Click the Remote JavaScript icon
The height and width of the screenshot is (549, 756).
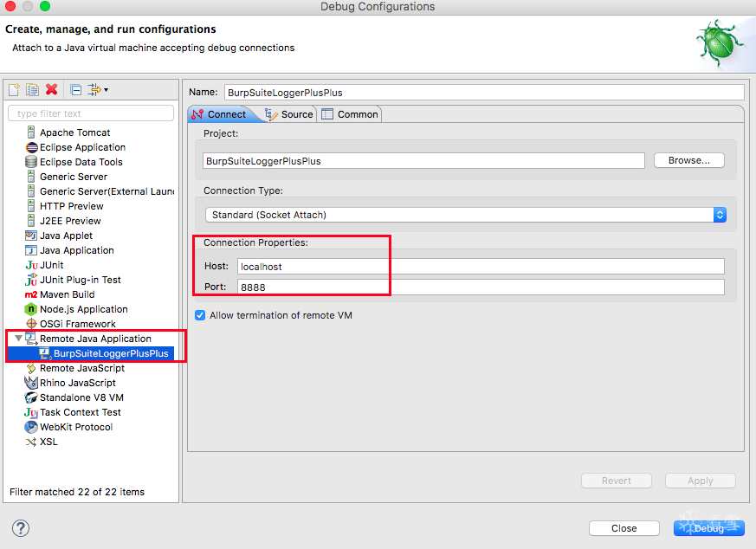coord(31,368)
